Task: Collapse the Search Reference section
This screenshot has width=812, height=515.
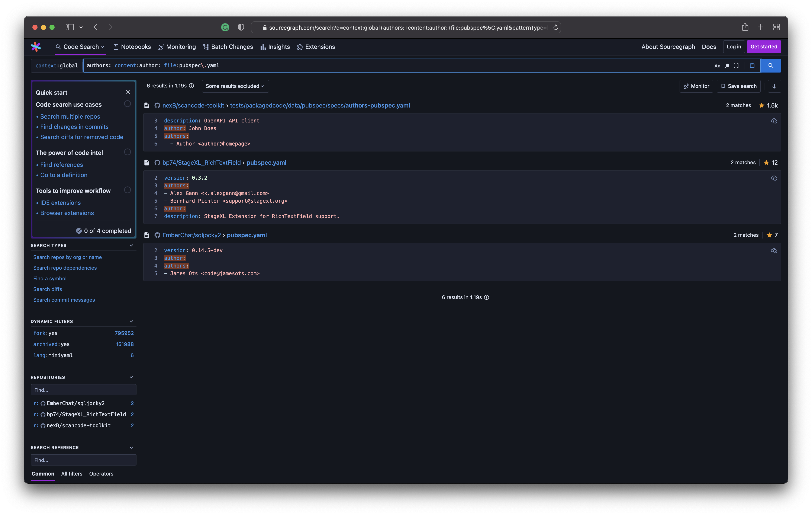Action: click(x=132, y=448)
